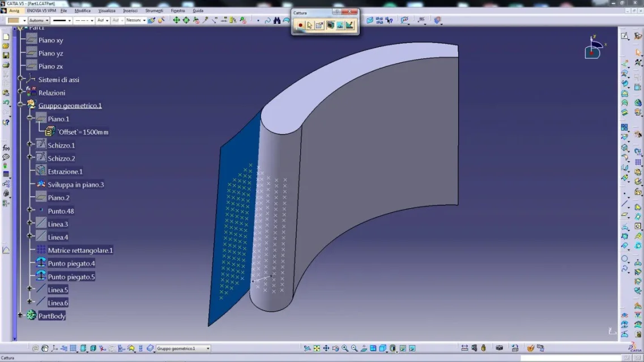Screen dimensions: 644x362
Task: Click the binoculars search icon
Action: tap(277, 20)
